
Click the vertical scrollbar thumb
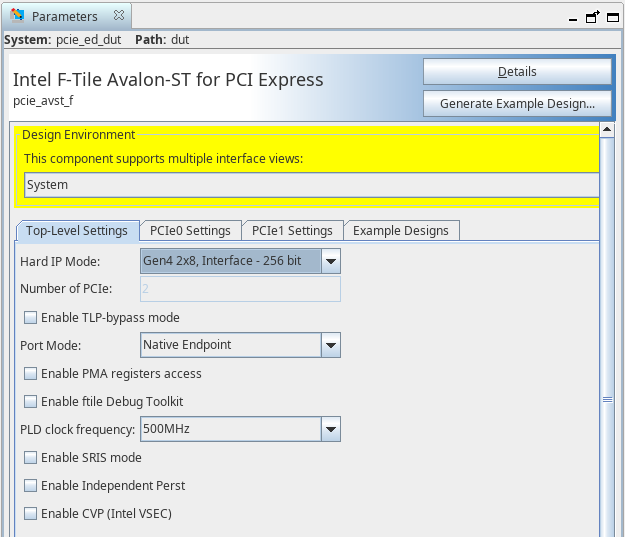pyautogui.click(x=607, y=398)
